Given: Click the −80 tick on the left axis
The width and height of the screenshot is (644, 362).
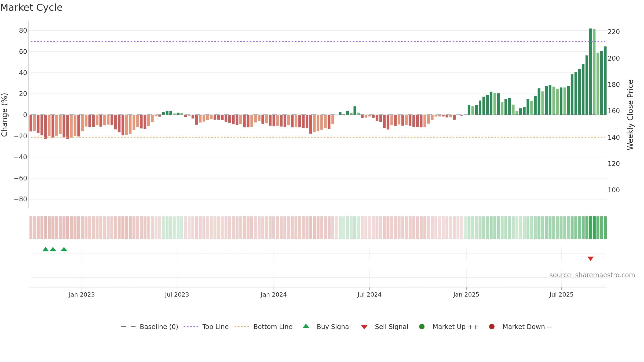Looking at the screenshot, I should point(21,199).
